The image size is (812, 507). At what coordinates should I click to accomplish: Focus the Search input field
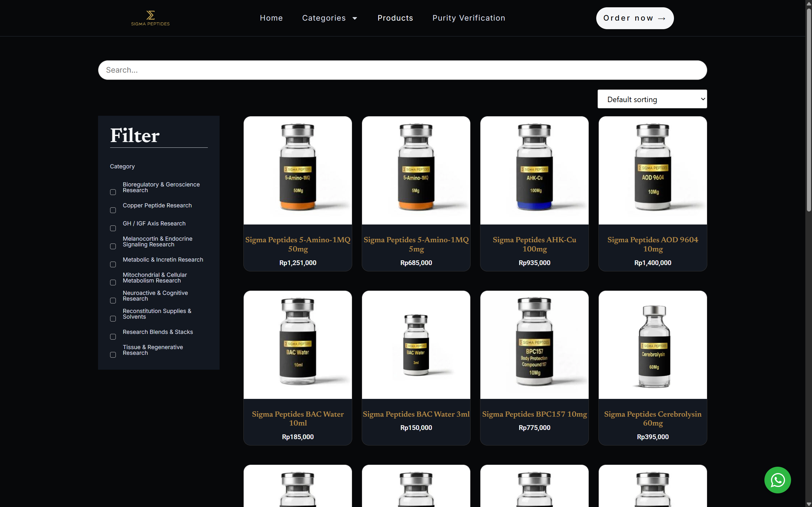click(402, 70)
